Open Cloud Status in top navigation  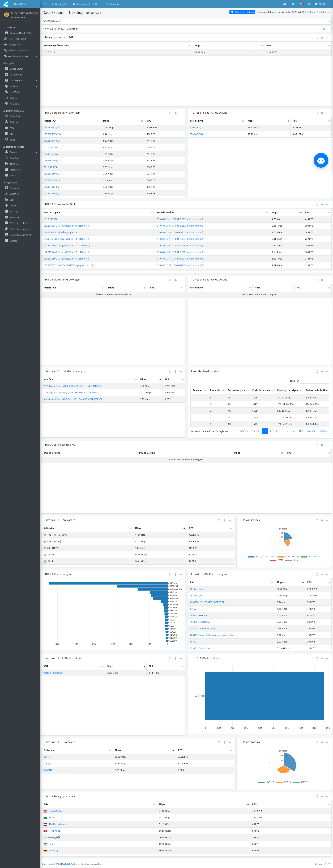pos(111,4)
